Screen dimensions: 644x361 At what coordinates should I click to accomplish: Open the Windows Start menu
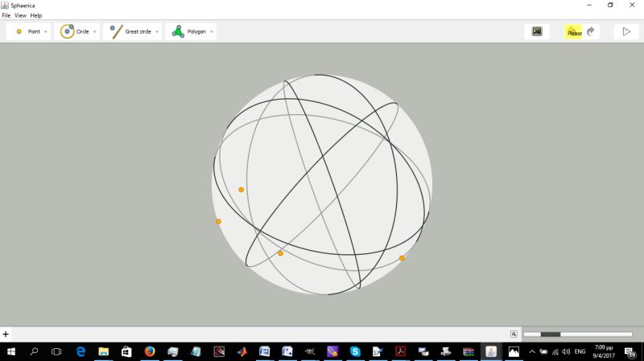pos(11,351)
